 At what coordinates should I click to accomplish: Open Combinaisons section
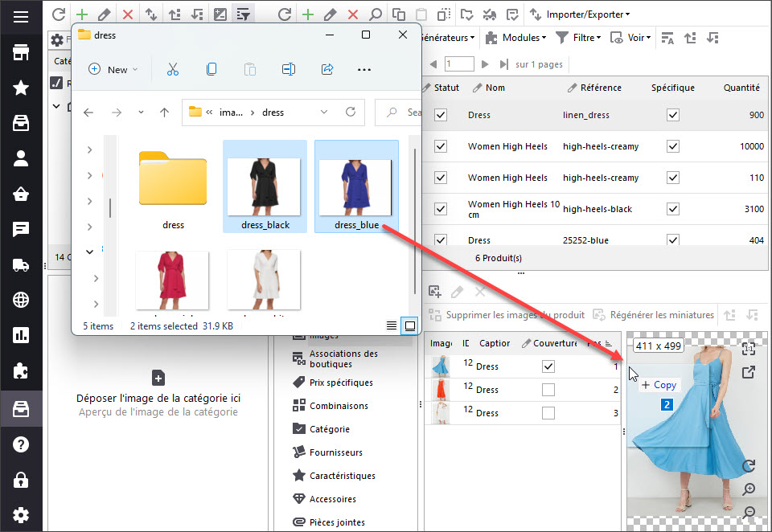click(x=331, y=406)
